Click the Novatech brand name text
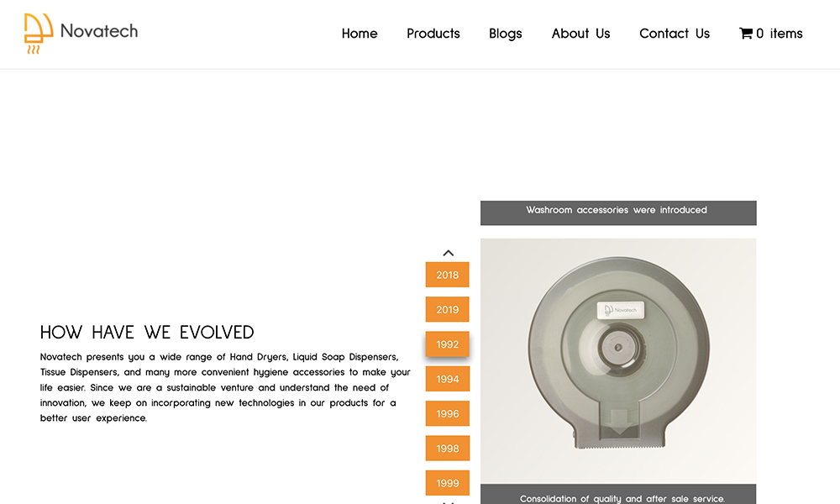 pyautogui.click(x=99, y=31)
